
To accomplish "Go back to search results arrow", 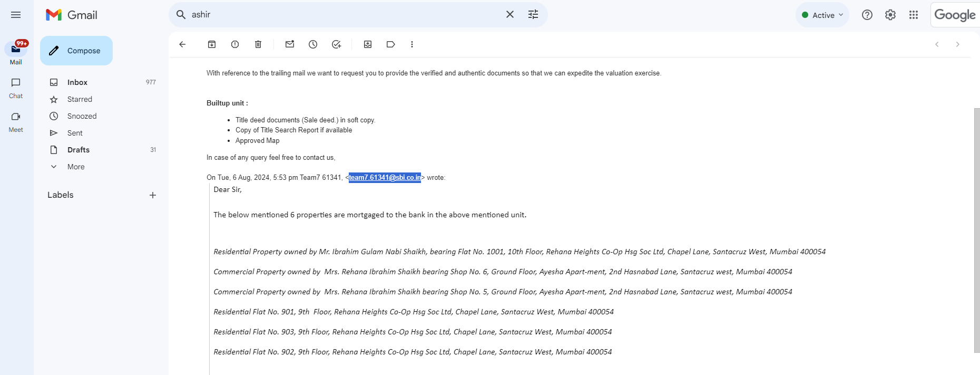I will coord(182,44).
